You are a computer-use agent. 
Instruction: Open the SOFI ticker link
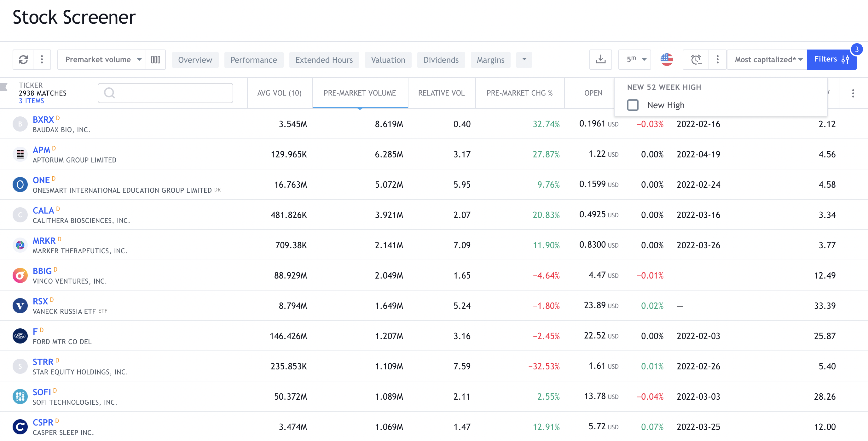coord(42,392)
